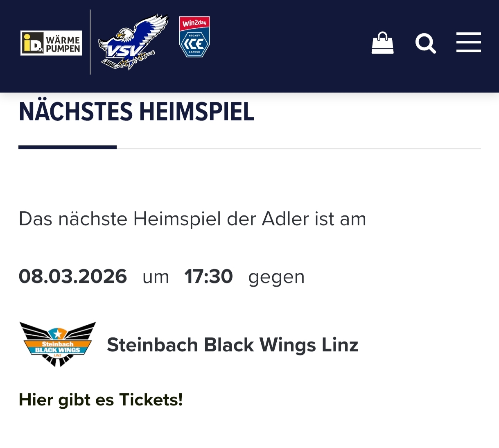Screen dimensions: 499x448
Task: Click the match date 08.03.2026
Action: 73,276
